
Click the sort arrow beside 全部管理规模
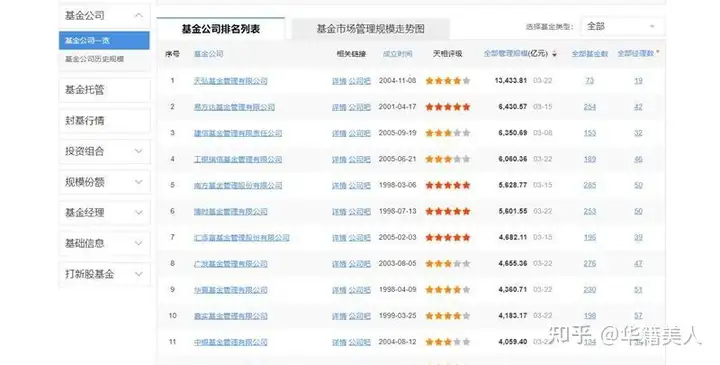pos(554,54)
